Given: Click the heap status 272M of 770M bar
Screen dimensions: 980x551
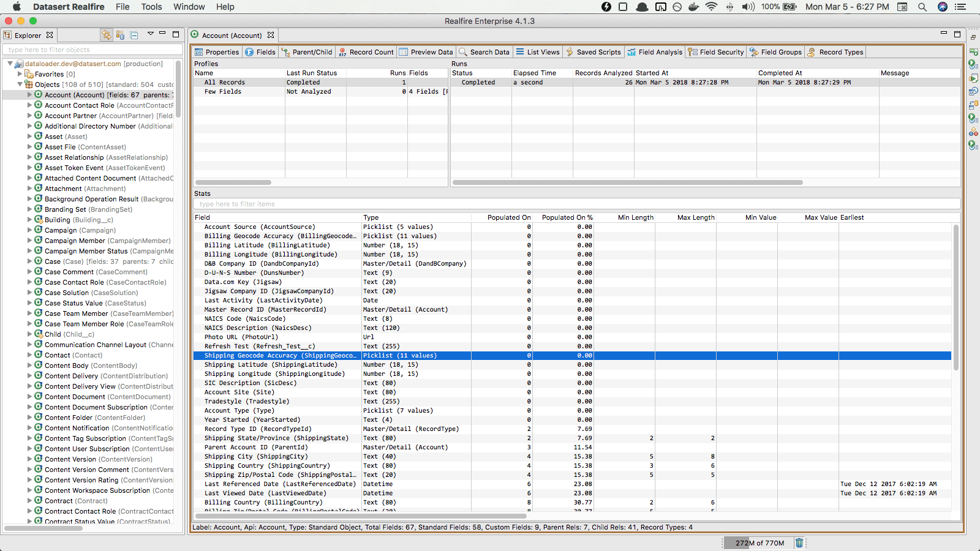Looking at the screenshot, I should (758, 542).
